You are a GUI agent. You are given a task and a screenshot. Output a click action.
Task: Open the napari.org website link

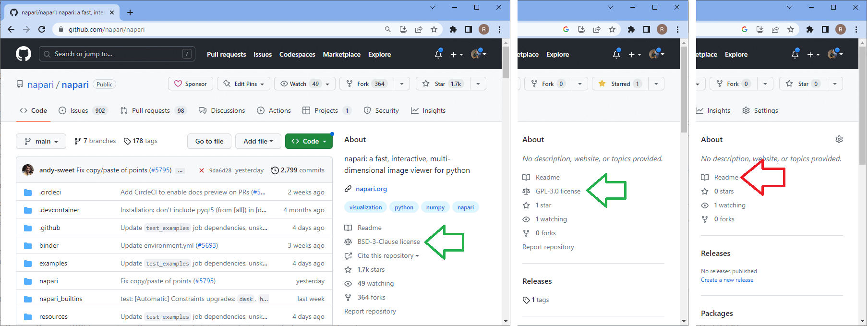[371, 189]
